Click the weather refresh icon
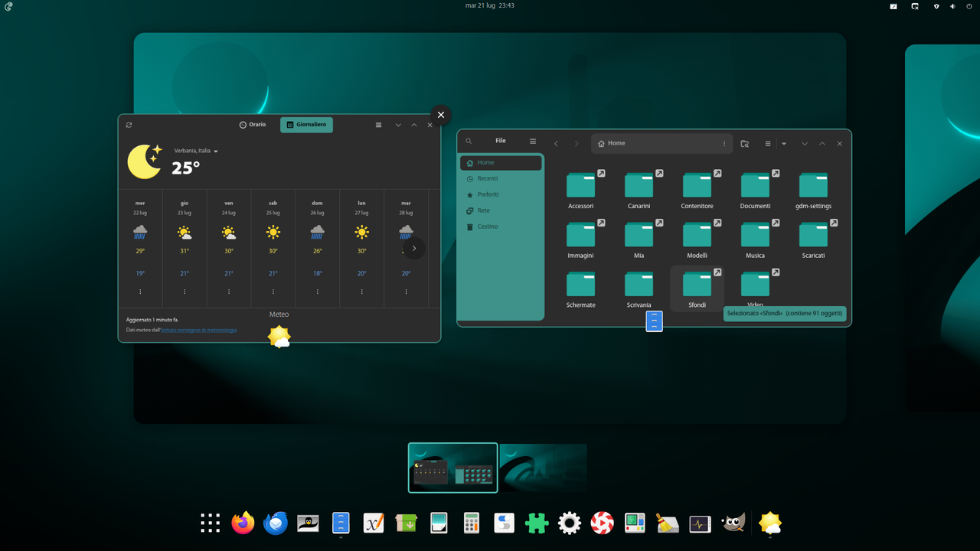Viewport: 980px width, 551px height. 129,125
